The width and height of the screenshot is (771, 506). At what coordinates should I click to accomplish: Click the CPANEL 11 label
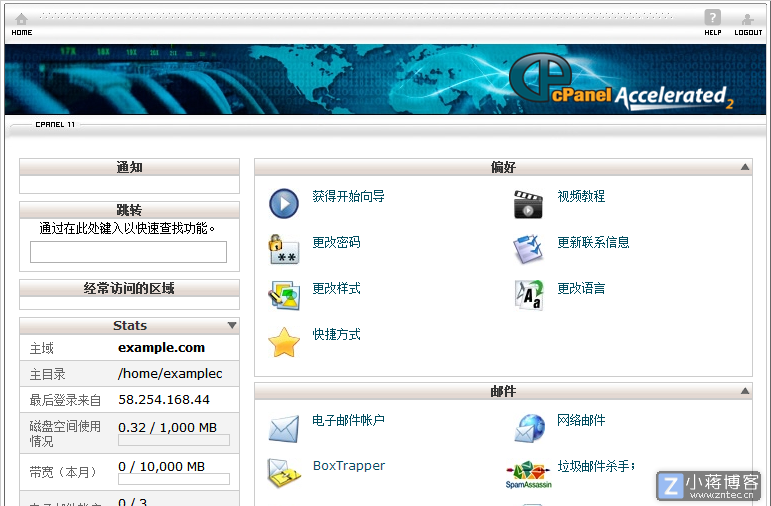pos(55,124)
